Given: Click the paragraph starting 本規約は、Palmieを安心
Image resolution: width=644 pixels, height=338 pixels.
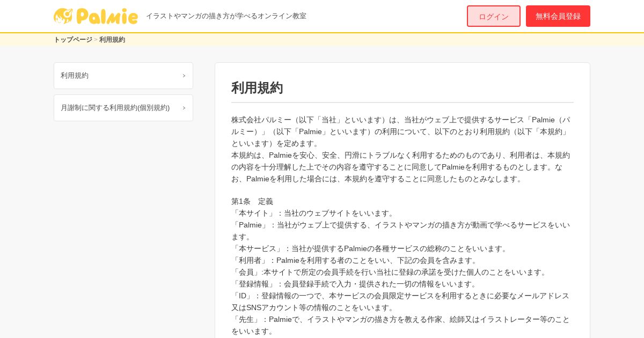Looking at the screenshot, I should click(401, 167).
